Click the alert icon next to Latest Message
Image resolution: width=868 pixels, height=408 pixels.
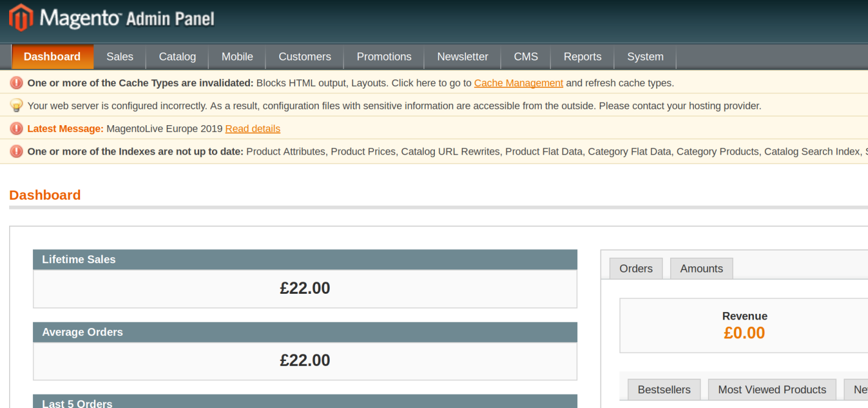pyautogui.click(x=16, y=129)
